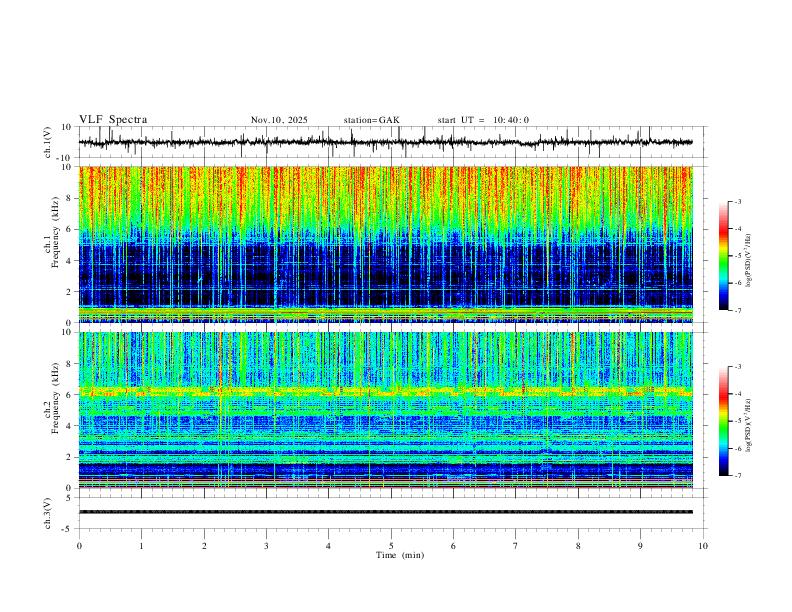Click the "-5" label on ch.1 color scale
This screenshot has height=612, width=792.
738,256
